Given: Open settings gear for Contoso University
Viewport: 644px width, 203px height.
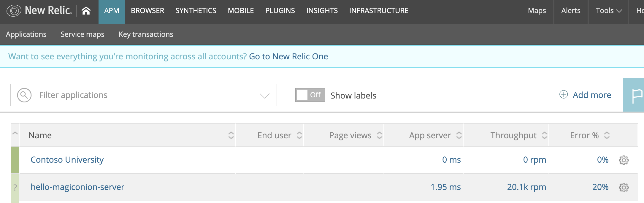Looking at the screenshot, I should coord(624,160).
